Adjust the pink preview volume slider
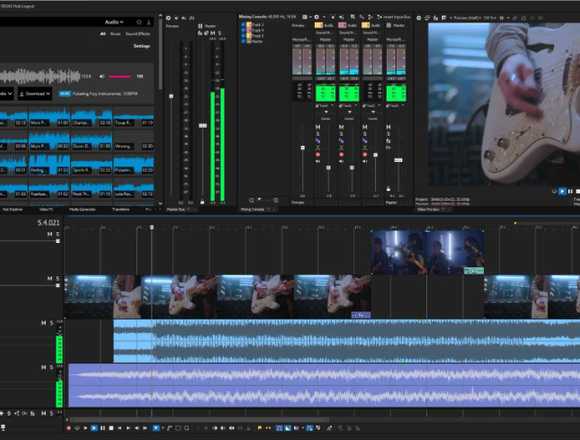The width and height of the screenshot is (580, 440). [x=119, y=77]
